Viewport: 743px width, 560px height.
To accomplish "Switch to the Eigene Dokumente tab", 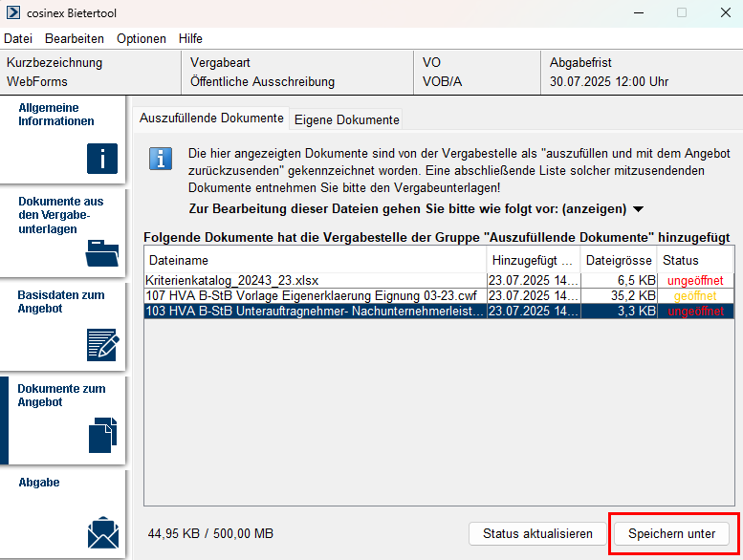I will tap(346, 119).
